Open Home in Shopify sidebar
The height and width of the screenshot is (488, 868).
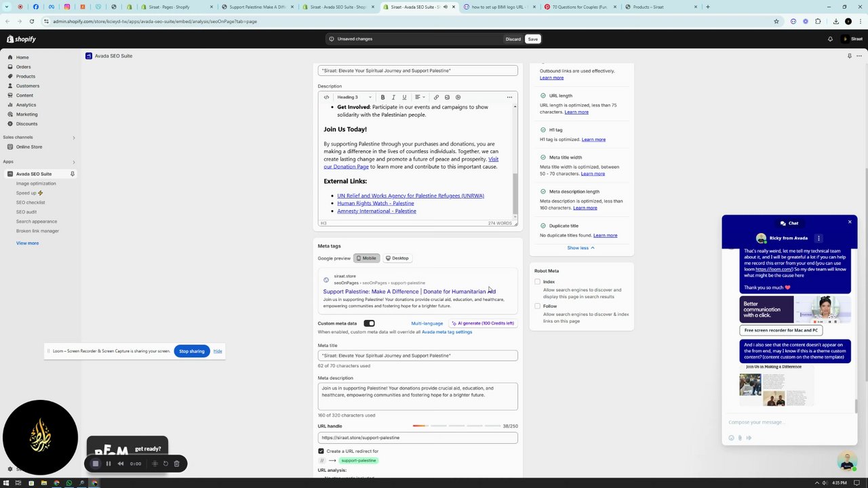click(22, 58)
